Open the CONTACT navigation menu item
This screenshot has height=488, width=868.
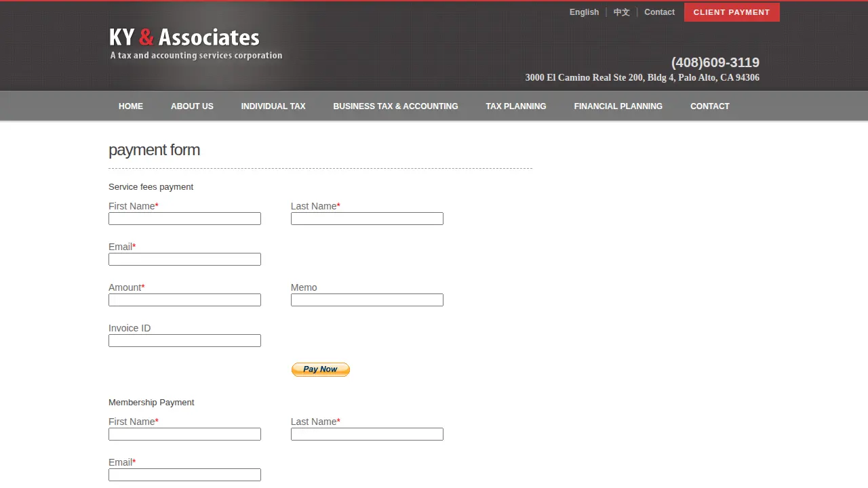point(710,106)
